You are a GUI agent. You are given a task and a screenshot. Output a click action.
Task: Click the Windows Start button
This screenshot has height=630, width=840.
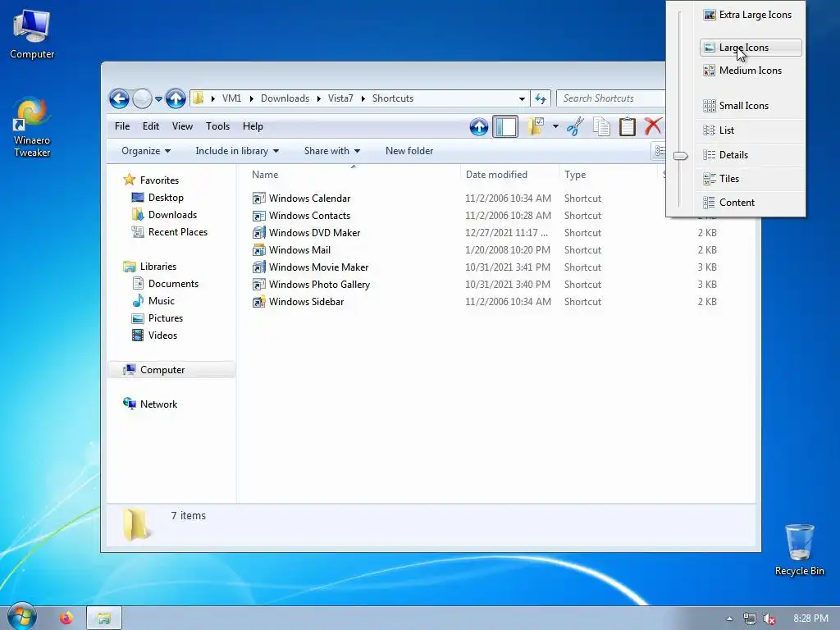coord(21,618)
